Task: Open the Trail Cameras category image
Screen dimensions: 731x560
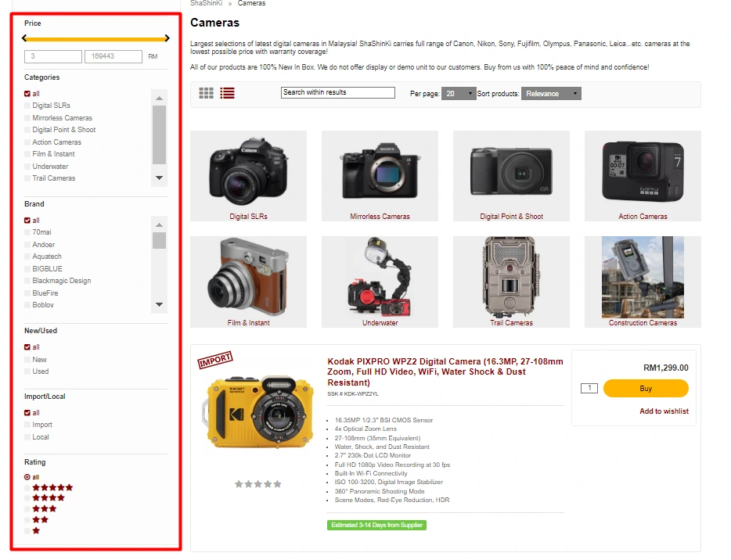Action: point(511,276)
